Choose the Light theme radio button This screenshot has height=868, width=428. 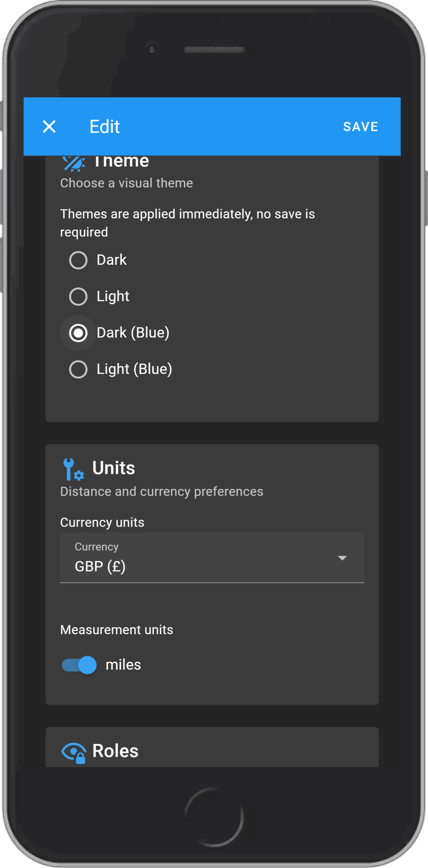coord(78,297)
